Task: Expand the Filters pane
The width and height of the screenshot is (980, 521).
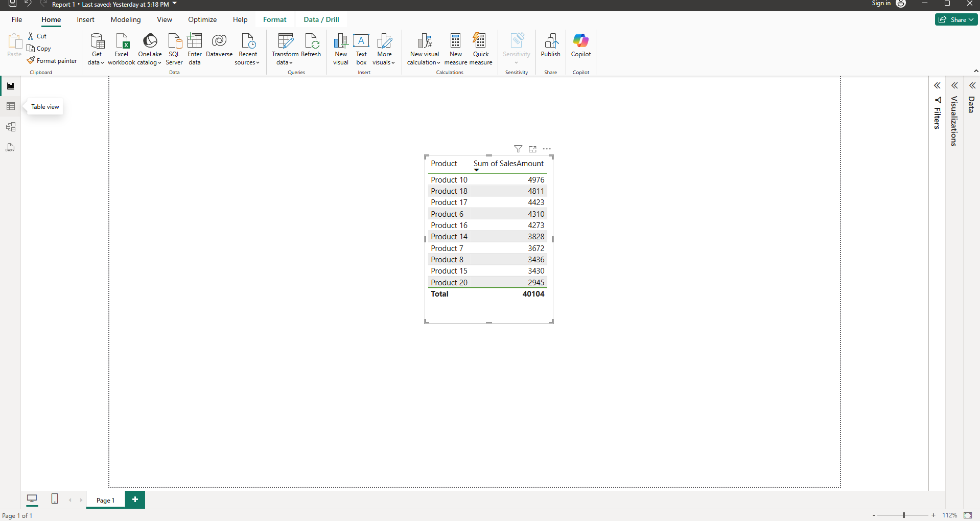Action: 937,85
